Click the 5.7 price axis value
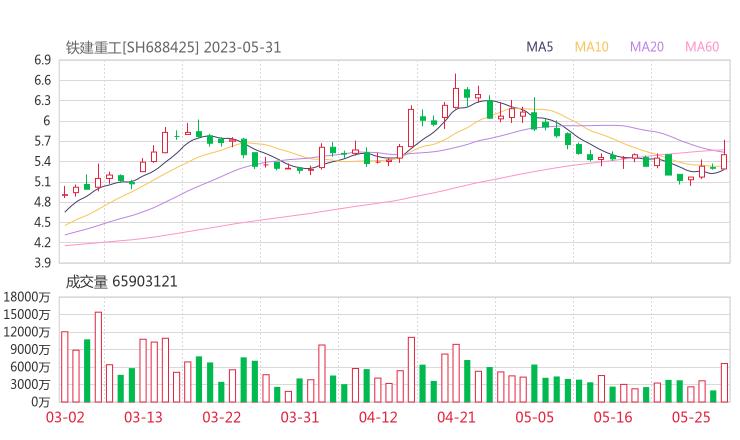 click(42, 141)
